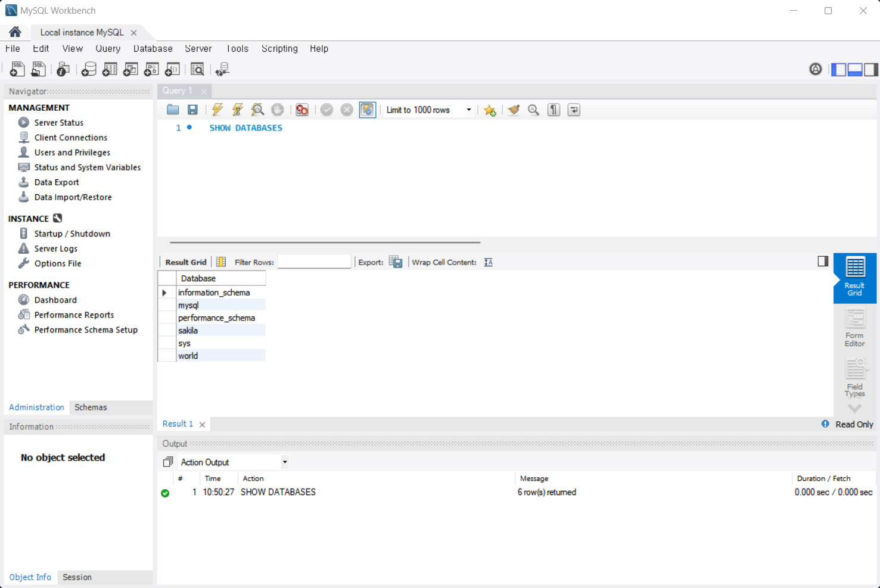Create a new function toolbar icon
880x588 pixels.
[172, 69]
